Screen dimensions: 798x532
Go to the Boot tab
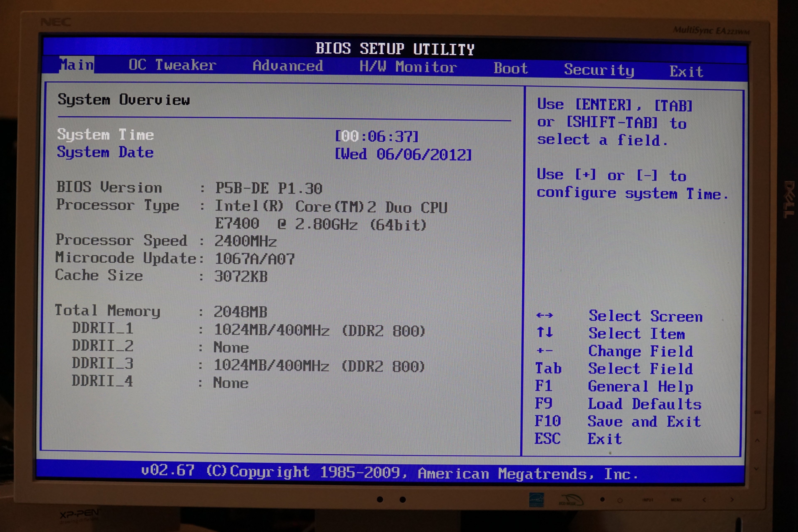(x=511, y=69)
